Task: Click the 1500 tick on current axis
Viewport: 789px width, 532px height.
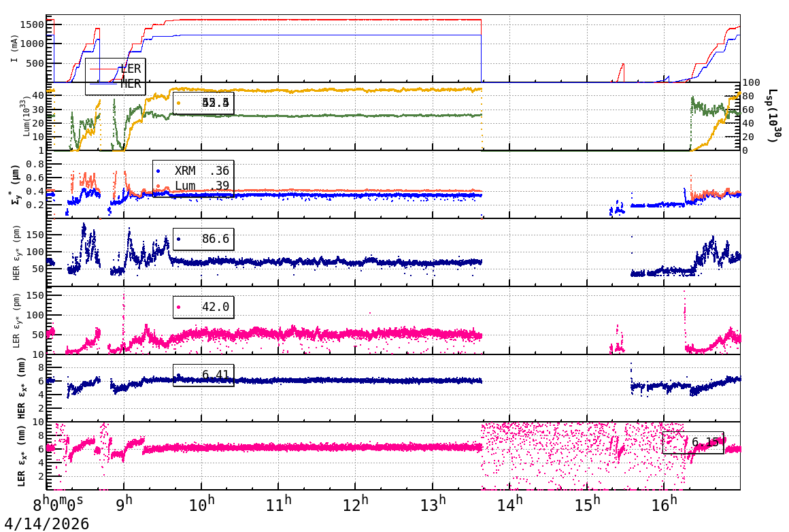Action: pos(32,24)
